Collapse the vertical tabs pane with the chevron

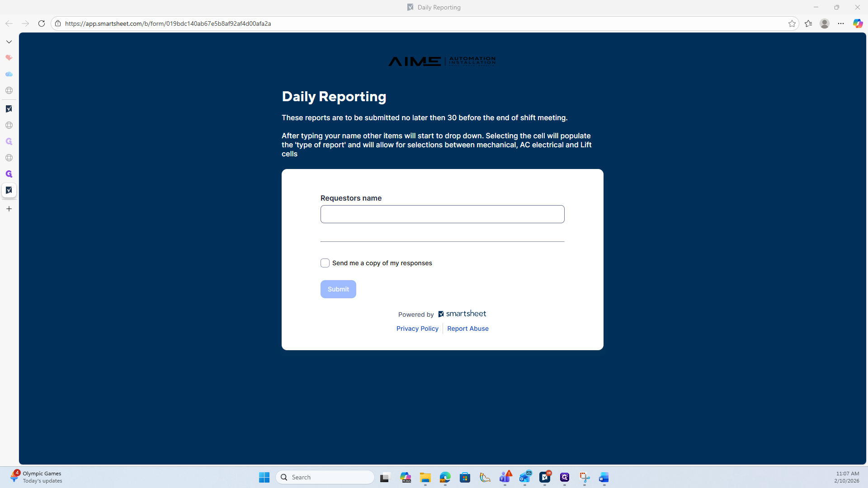9,42
